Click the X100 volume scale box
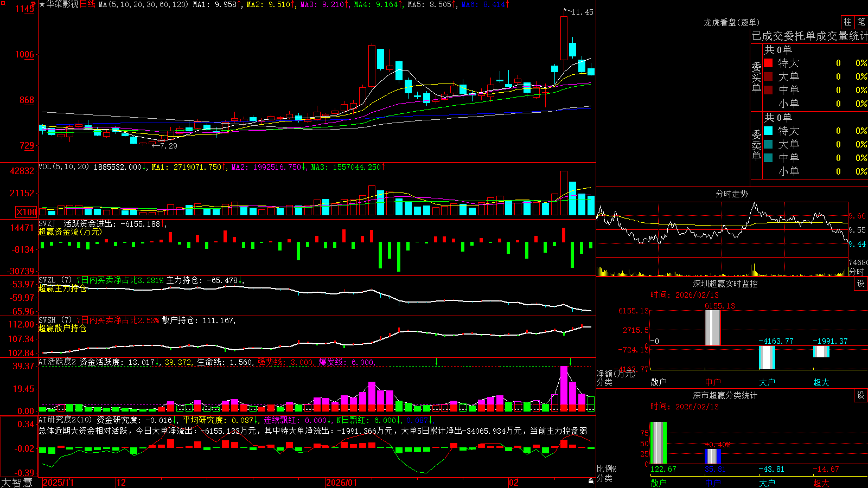The image size is (868, 488). (x=27, y=212)
